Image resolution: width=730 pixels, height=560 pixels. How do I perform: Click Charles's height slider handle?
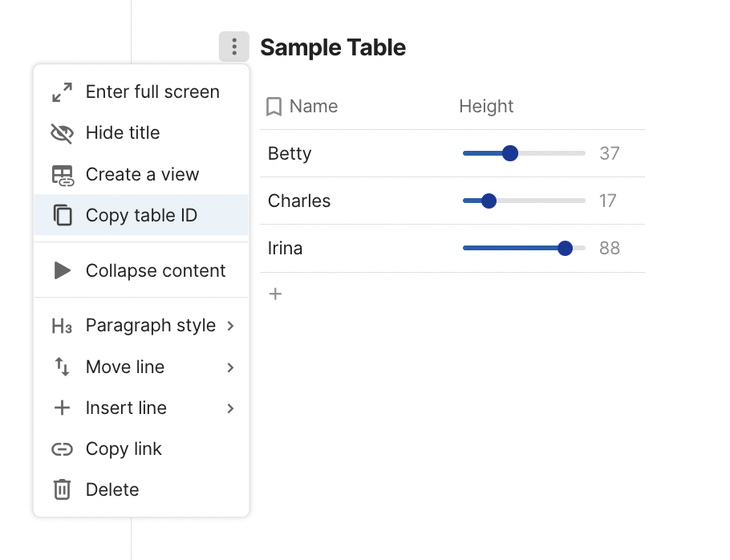(489, 201)
